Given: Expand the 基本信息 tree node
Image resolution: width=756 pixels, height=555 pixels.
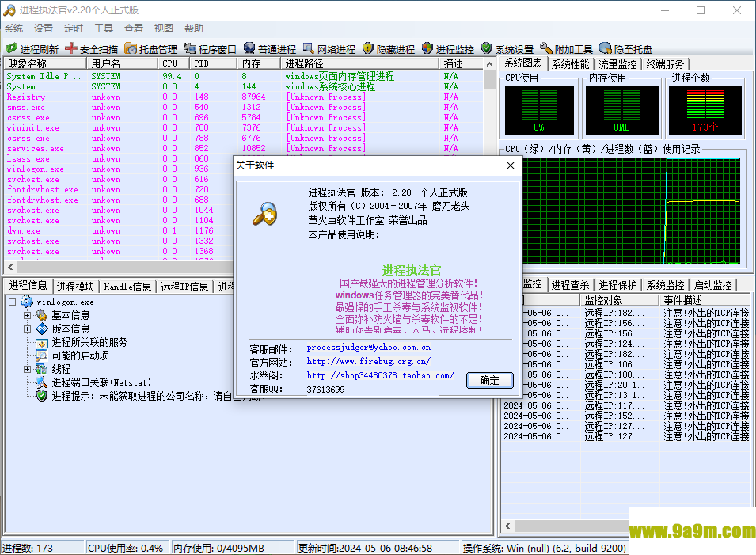Looking at the screenshot, I should click(x=28, y=315).
